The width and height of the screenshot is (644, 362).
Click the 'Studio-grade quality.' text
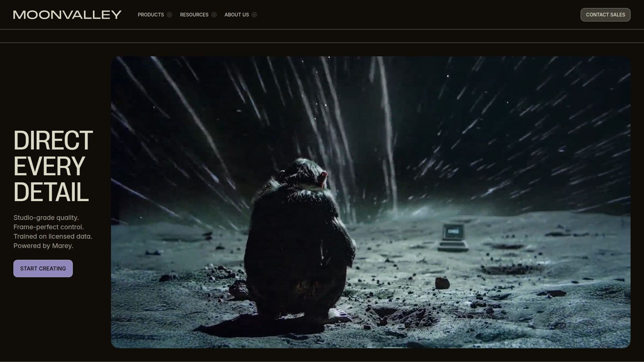tap(46, 218)
